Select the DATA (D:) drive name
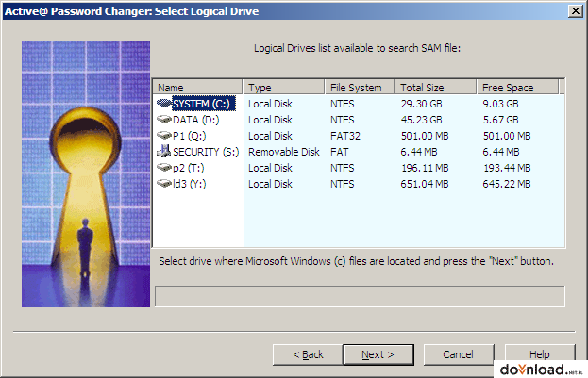The height and width of the screenshot is (378, 588). pyautogui.click(x=195, y=120)
